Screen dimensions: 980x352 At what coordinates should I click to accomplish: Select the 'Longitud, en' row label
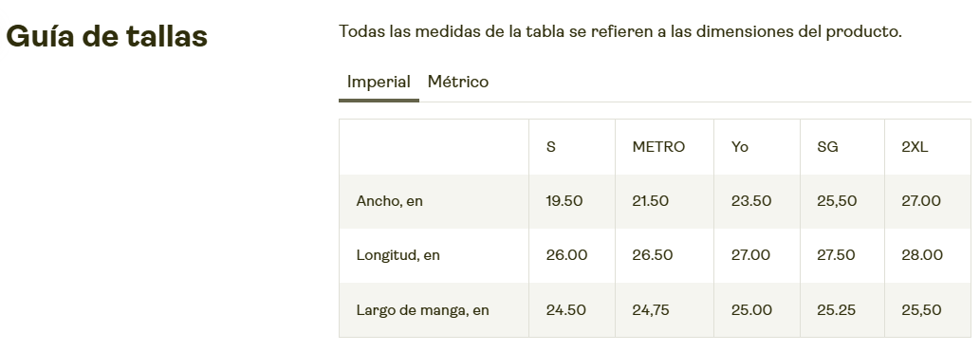click(398, 255)
